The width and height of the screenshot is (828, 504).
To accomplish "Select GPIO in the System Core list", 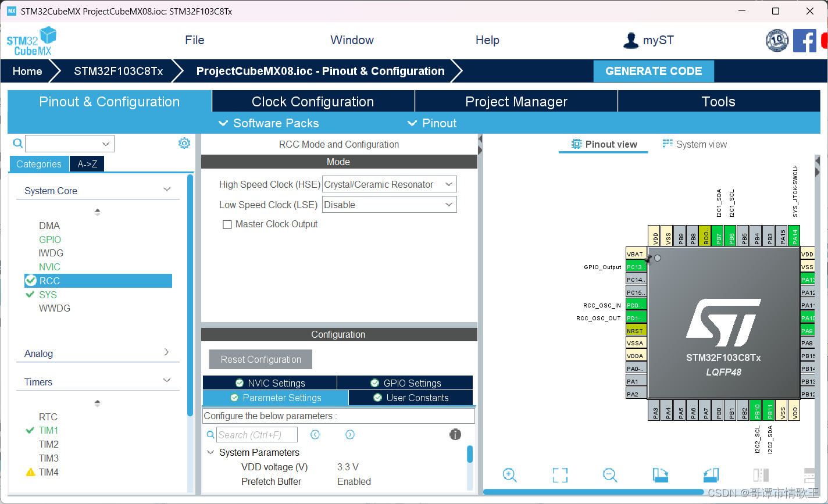I will [50, 240].
